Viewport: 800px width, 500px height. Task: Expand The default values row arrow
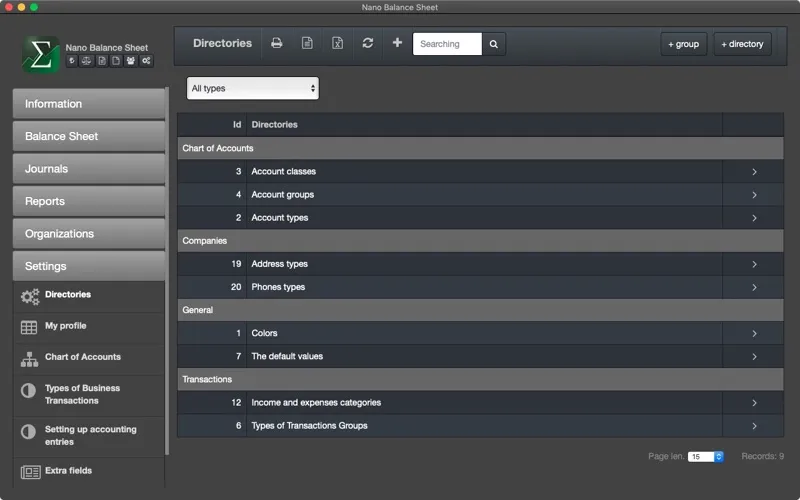tap(754, 357)
